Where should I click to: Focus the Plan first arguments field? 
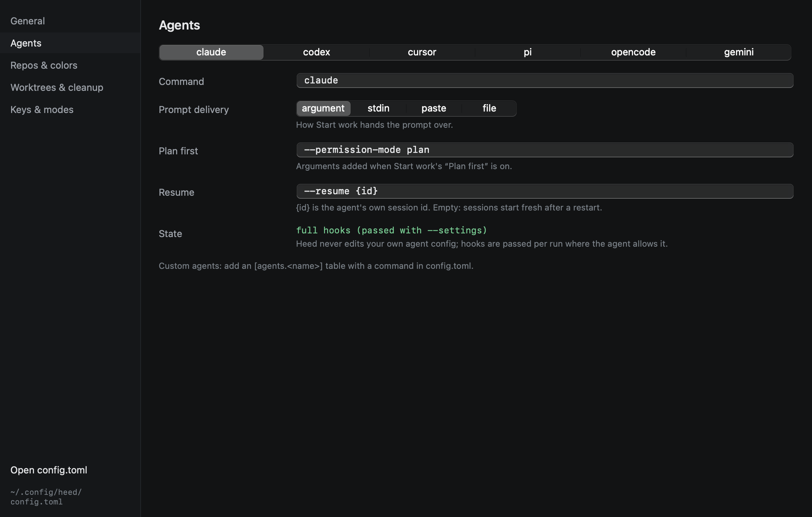click(x=545, y=150)
